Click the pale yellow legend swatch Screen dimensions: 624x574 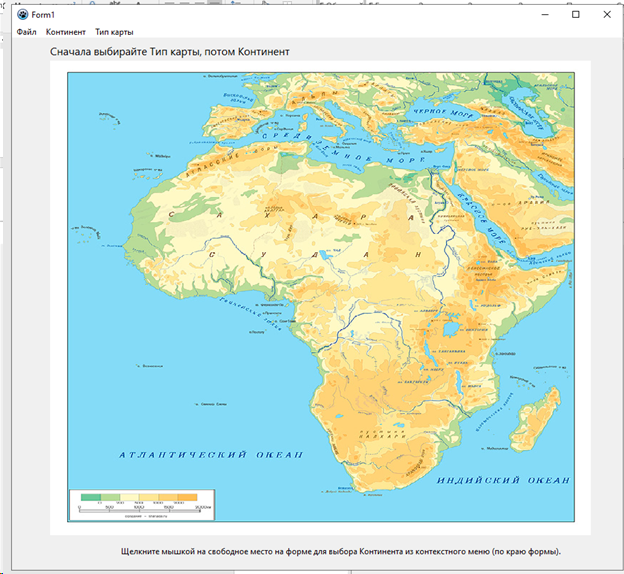point(129,497)
